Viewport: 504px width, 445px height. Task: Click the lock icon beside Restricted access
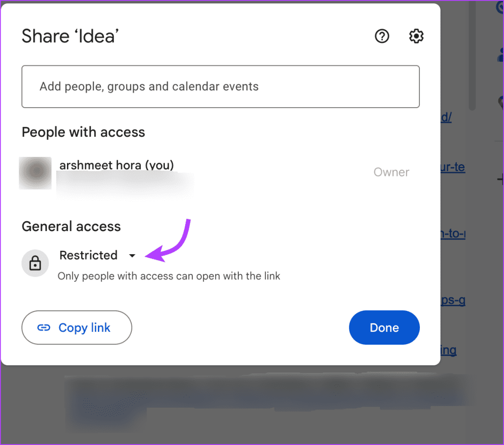pos(35,263)
